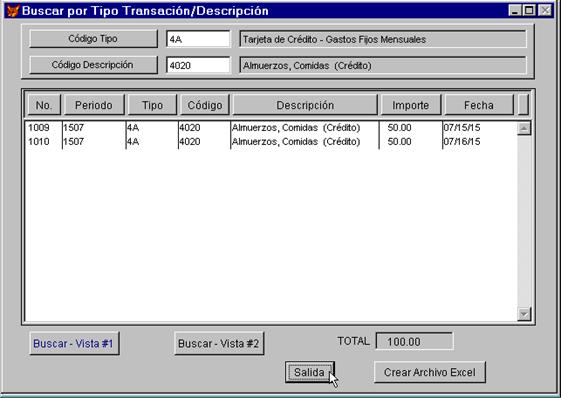Click the Código Descripción button
Image resolution: width=561 pixels, height=398 pixels.
coord(93,65)
